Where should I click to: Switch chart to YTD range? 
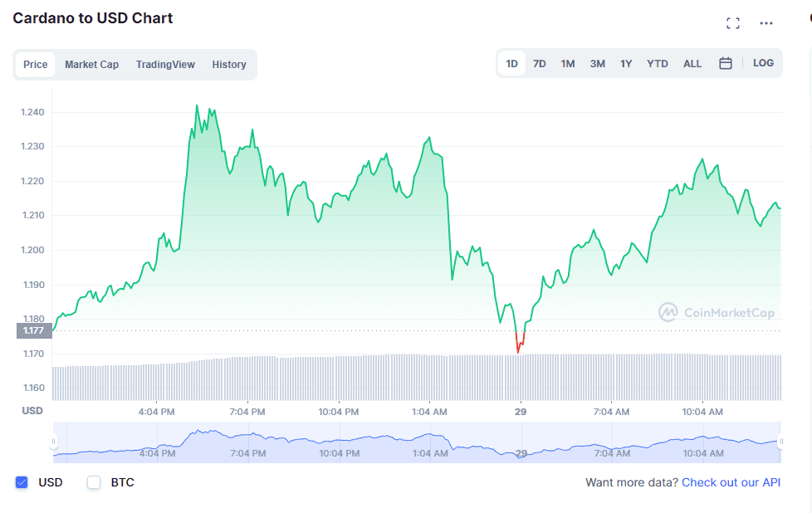(x=657, y=62)
